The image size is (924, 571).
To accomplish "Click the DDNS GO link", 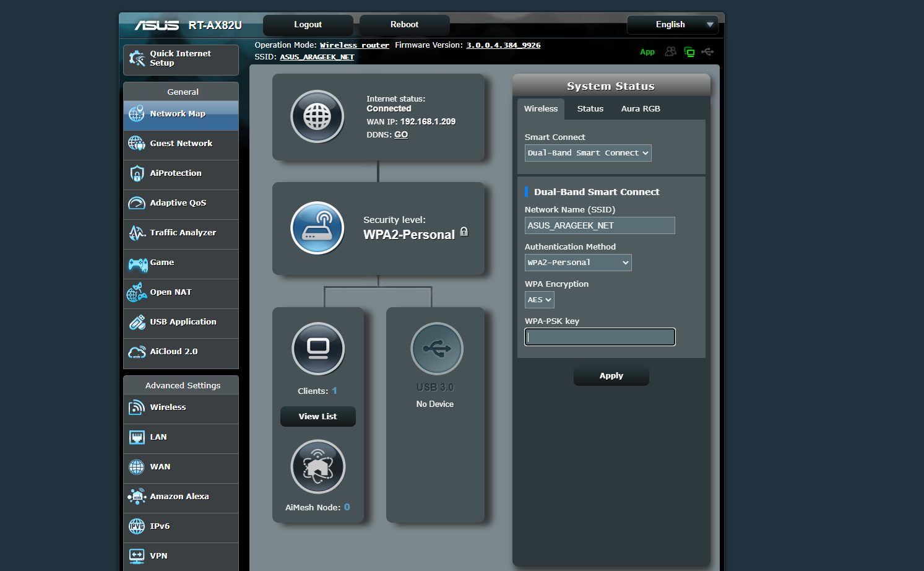I will point(401,135).
